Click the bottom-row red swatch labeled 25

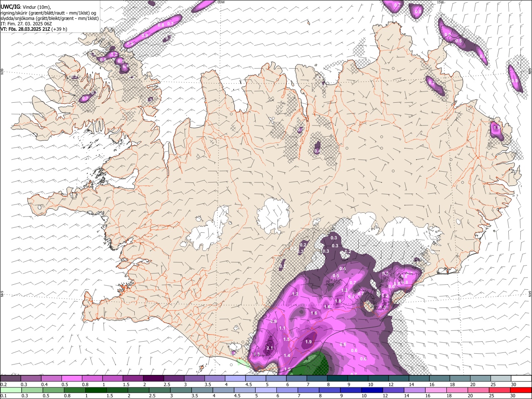pos(500,390)
